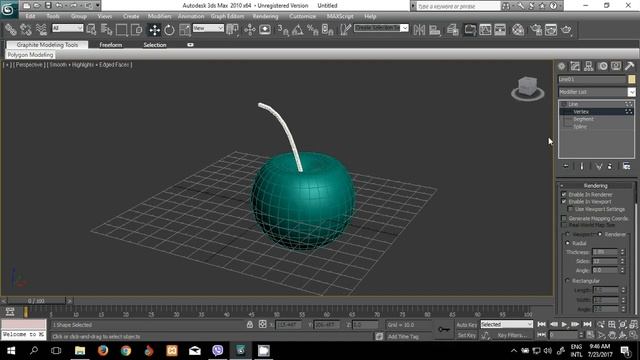The height and width of the screenshot is (360, 640).
Task: Click the Bind to Space Warp tool
Action: tap(41, 30)
